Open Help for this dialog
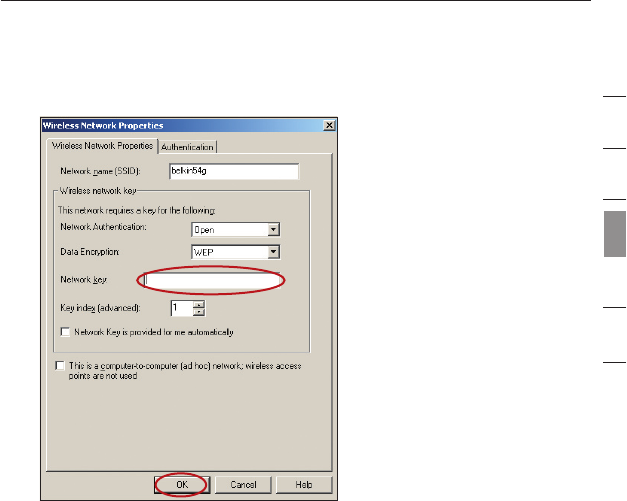 (x=304, y=485)
